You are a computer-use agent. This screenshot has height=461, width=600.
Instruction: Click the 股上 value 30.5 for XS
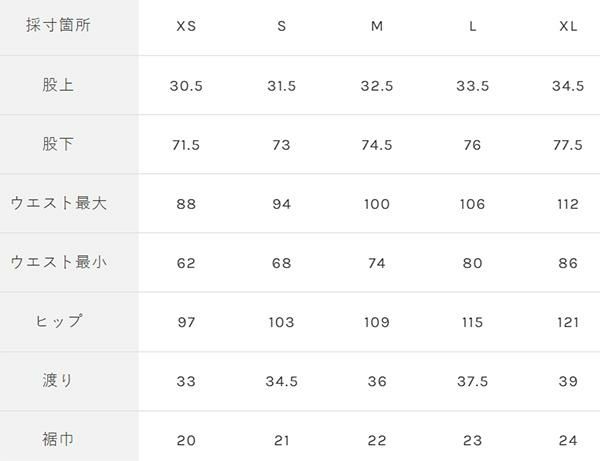(x=185, y=86)
